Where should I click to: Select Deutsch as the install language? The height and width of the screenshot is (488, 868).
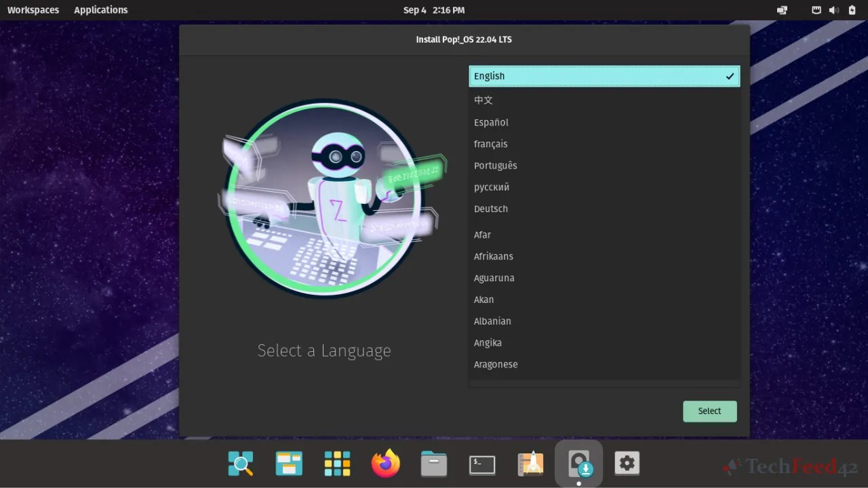(x=604, y=209)
